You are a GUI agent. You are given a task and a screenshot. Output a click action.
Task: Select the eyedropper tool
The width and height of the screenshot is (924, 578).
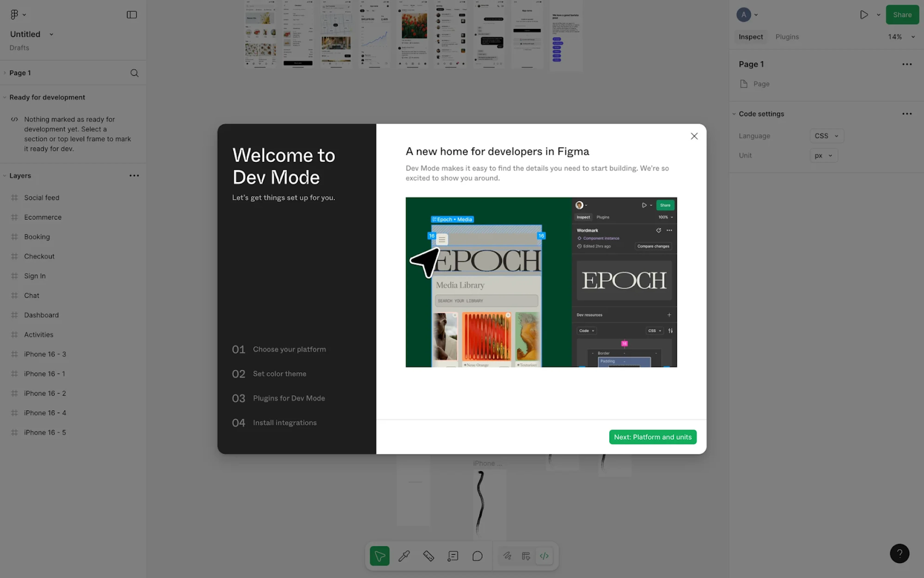click(404, 556)
